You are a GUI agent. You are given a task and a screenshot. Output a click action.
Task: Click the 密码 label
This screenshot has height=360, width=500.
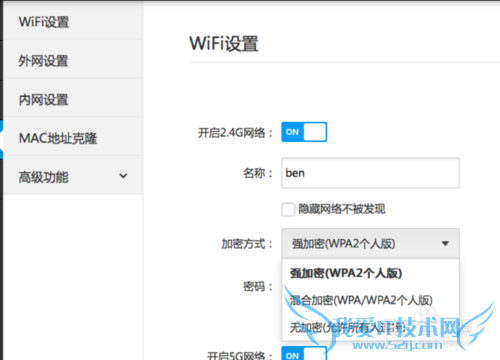pos(258,286)
